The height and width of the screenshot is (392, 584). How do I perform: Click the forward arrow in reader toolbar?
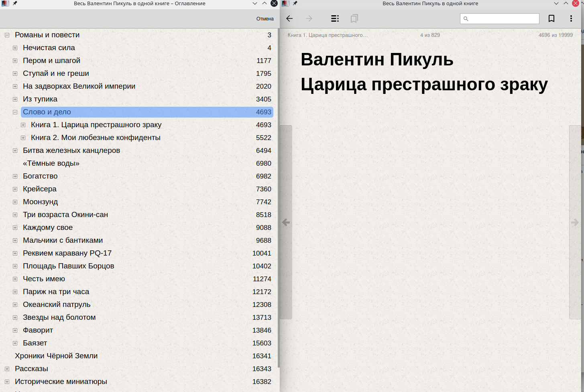[309, 18]
